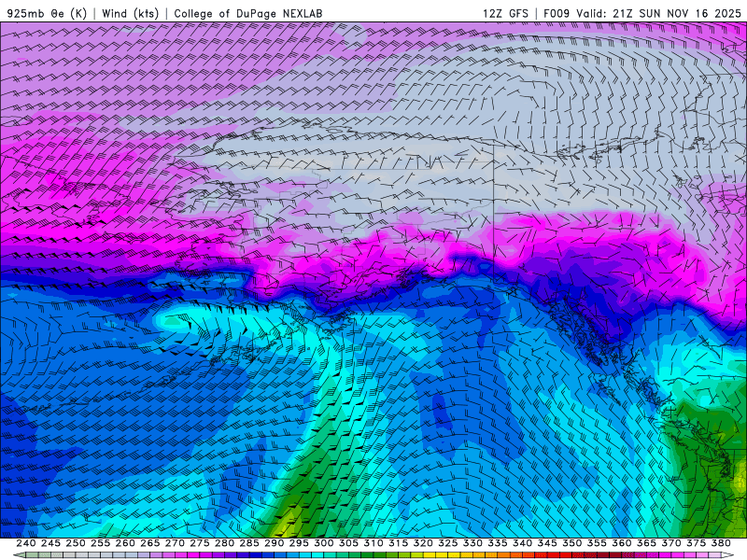
Task: Click the 265 colorbar value
Action: pyautogui.click(x=150, y=543)
